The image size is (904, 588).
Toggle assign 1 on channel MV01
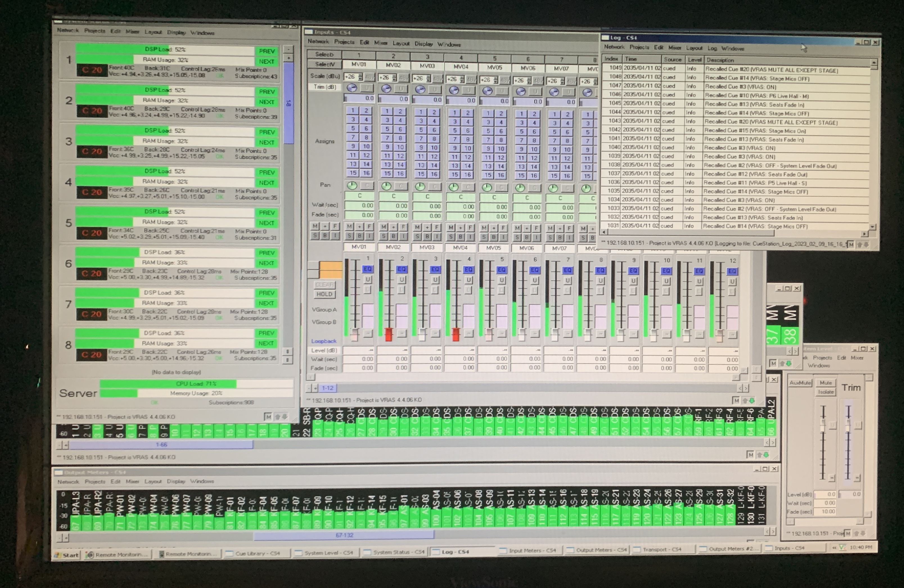[x=353, y=110]
